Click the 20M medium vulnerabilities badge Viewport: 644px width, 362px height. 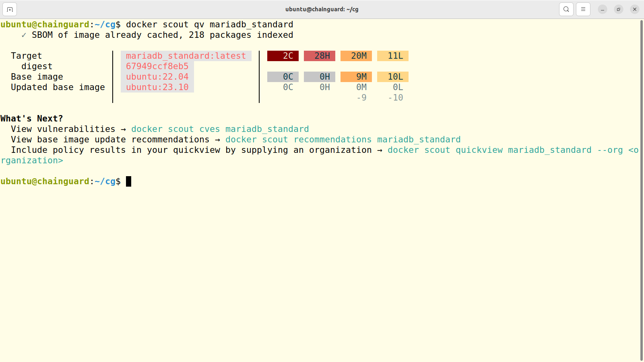(356, 56)
